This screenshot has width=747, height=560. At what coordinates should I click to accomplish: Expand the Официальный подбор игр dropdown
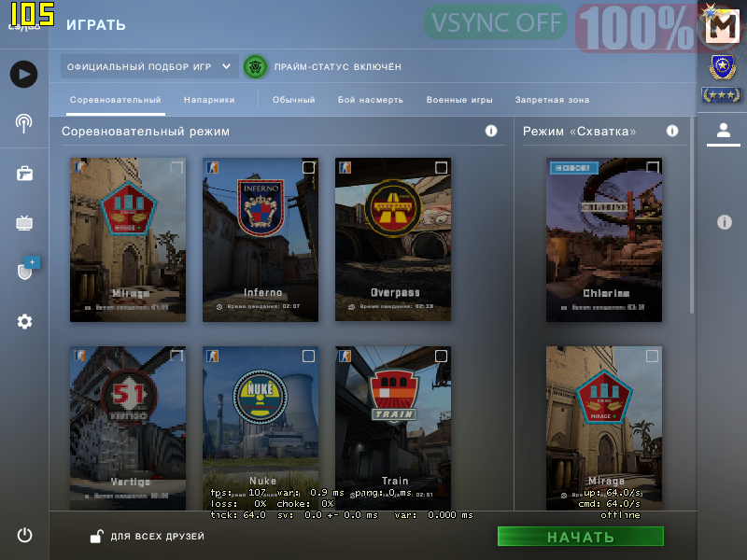[x=149, y=66]
